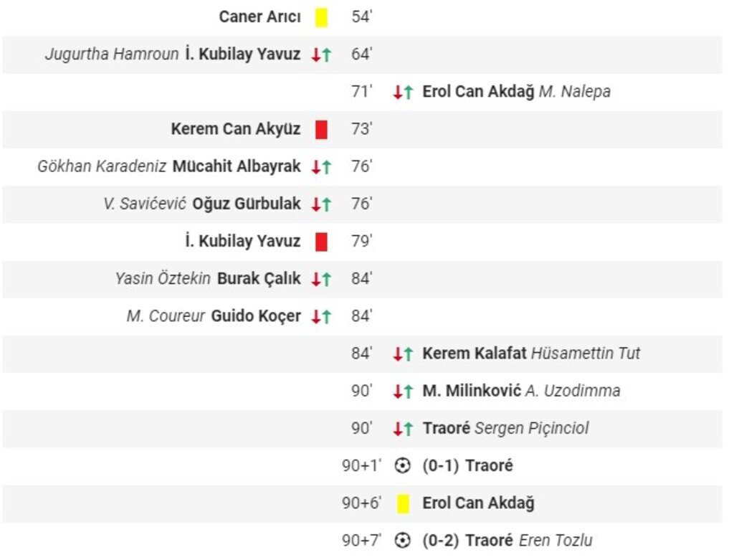Select Sergen Piçinciol's name

[x=532, y=429]
